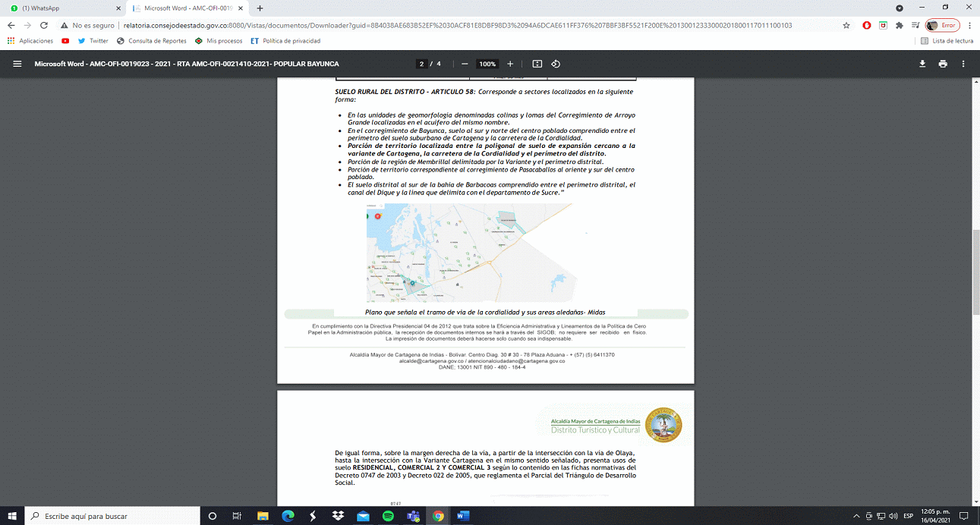Open the Consulta de Reportes bookmark
The width and height of the screenshot is (980, 525).
click(x=151, y=41)
